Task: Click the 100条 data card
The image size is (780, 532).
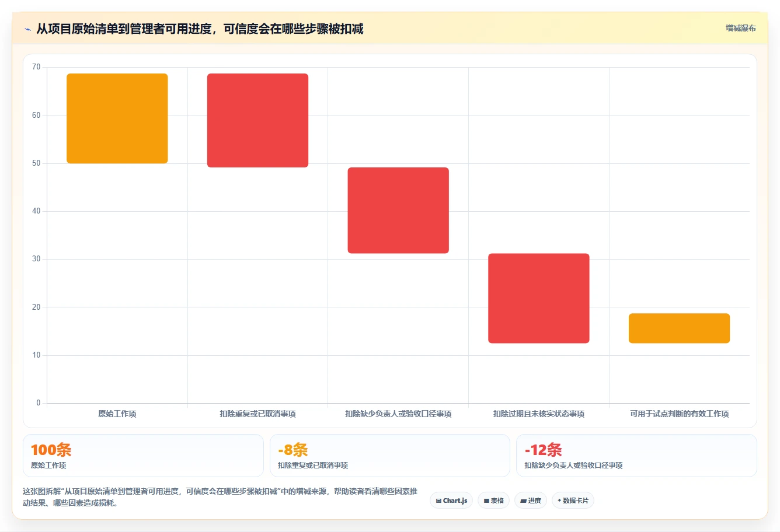Action: click(x=143, y=456)
